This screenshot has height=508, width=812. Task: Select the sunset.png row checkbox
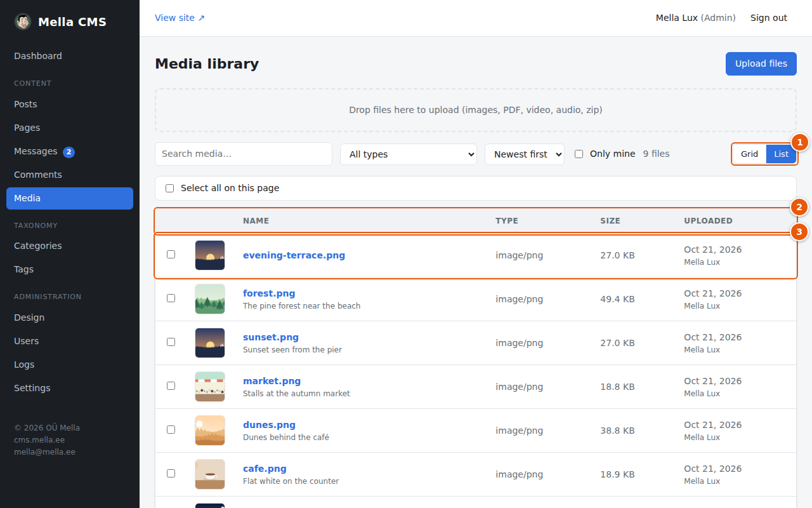(x=171, y=342)
